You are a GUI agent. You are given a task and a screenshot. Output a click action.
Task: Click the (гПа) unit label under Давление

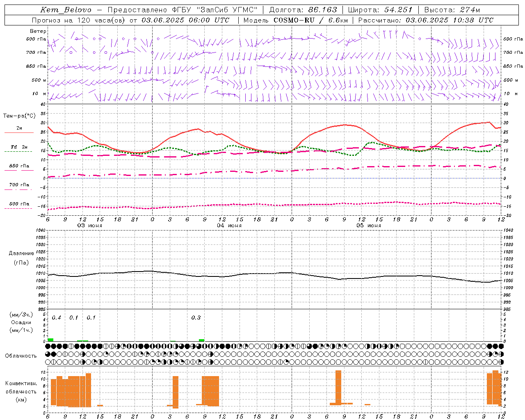pyautogui.click(x=21, y=263)
